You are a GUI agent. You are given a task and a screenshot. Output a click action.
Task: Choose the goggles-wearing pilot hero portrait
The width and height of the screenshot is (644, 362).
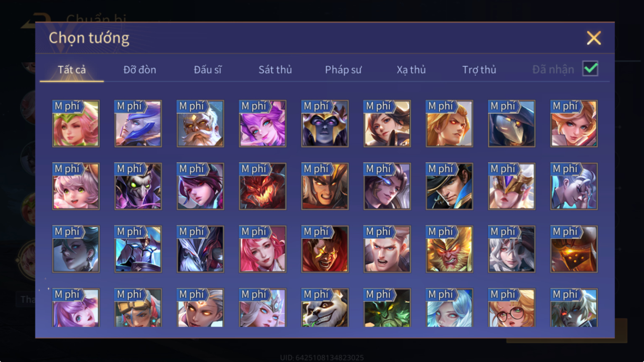[x=138, y=307]
